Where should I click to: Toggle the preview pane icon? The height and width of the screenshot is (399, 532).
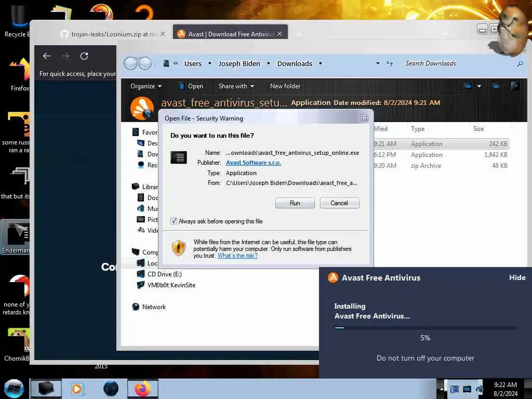[x=496, y=86]
